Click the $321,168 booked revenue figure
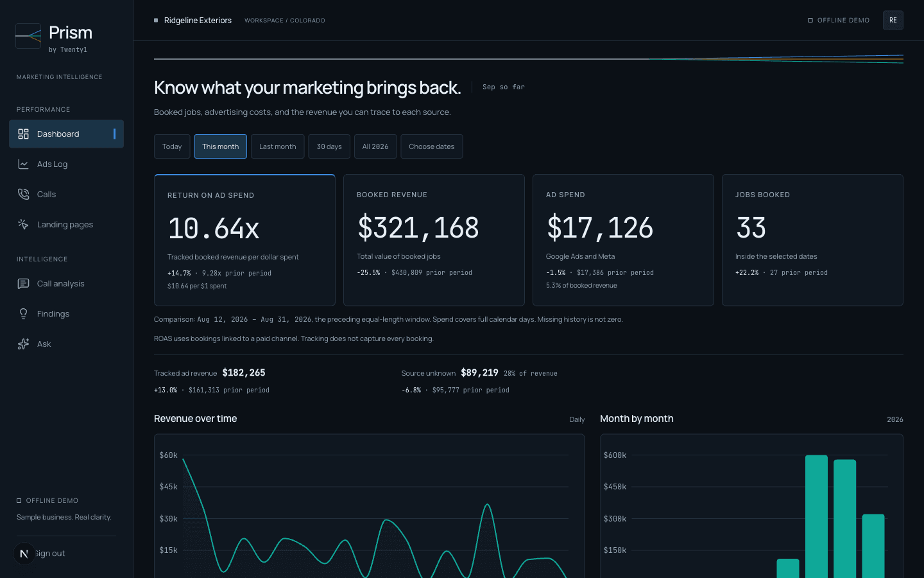Viewport: 924px width, 578px height. pyautogui.click(x=418, y=228)
